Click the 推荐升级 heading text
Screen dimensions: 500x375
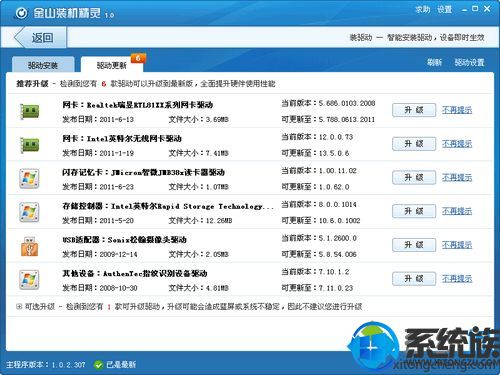tap(32, 84)
